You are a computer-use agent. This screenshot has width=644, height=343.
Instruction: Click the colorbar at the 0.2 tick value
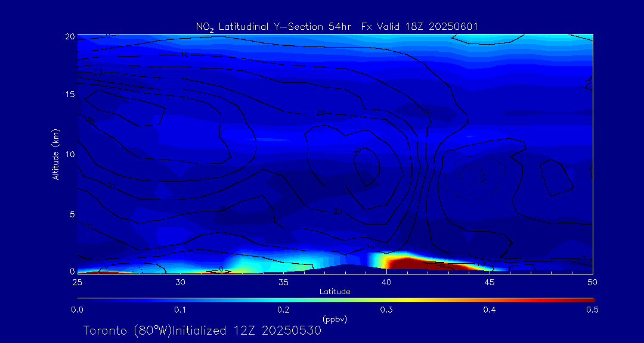pyautogui.click(x=284, y=298)
